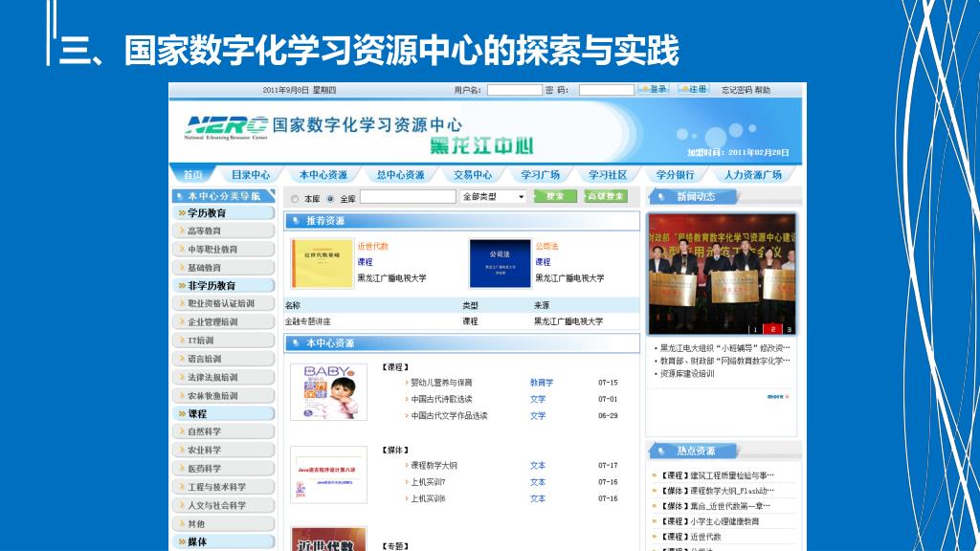Image resolution: width=980 pixels, height=551 pixels.
Task: Click the more link under news
Action: [777, 397]
